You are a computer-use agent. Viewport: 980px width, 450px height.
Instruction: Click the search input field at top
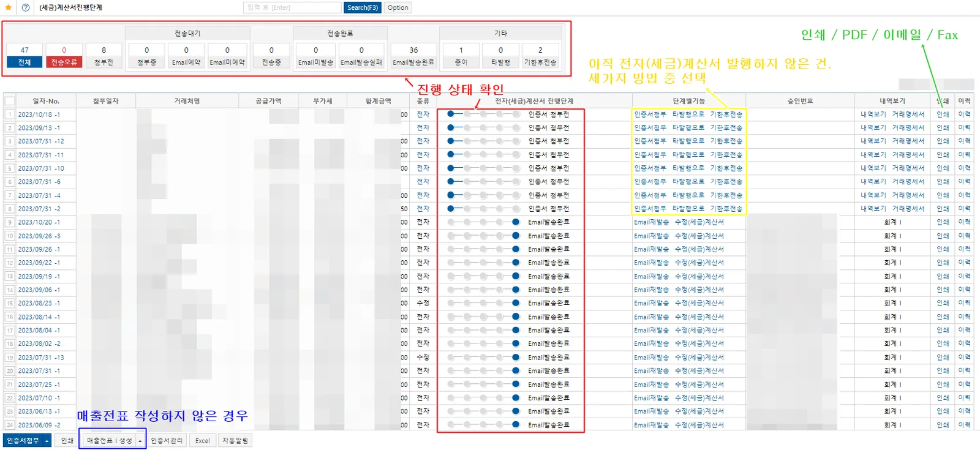292,7
